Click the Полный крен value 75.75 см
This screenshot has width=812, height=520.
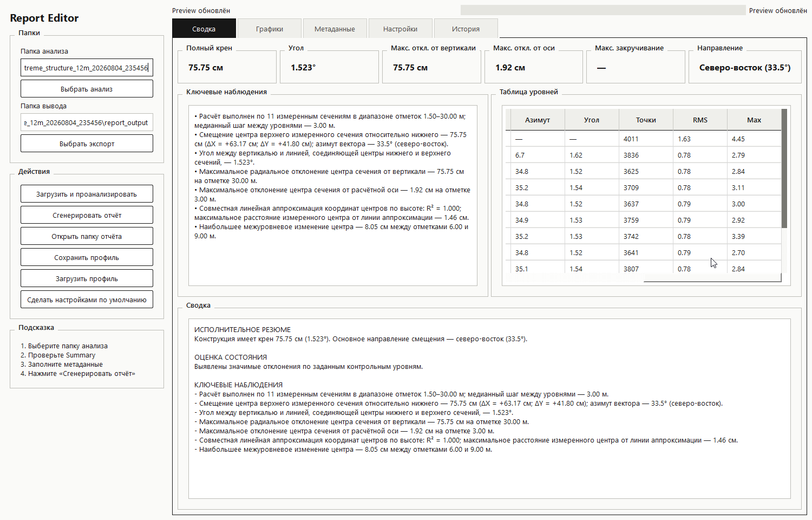[x=206, y=68]
